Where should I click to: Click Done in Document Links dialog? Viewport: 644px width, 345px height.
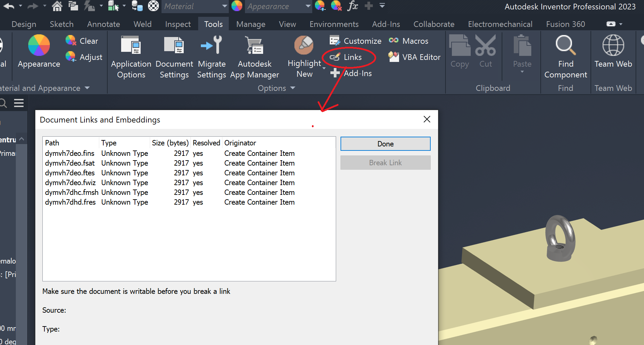click(385, 143)
